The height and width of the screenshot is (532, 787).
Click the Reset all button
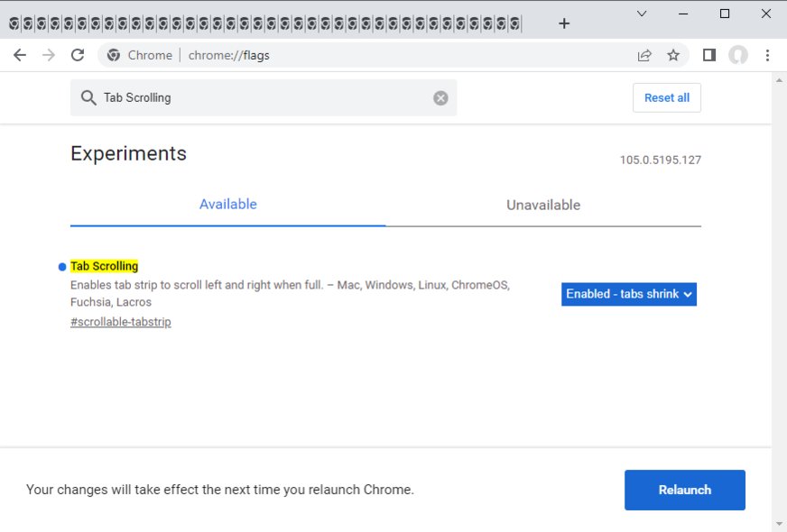tap(667, 98)
